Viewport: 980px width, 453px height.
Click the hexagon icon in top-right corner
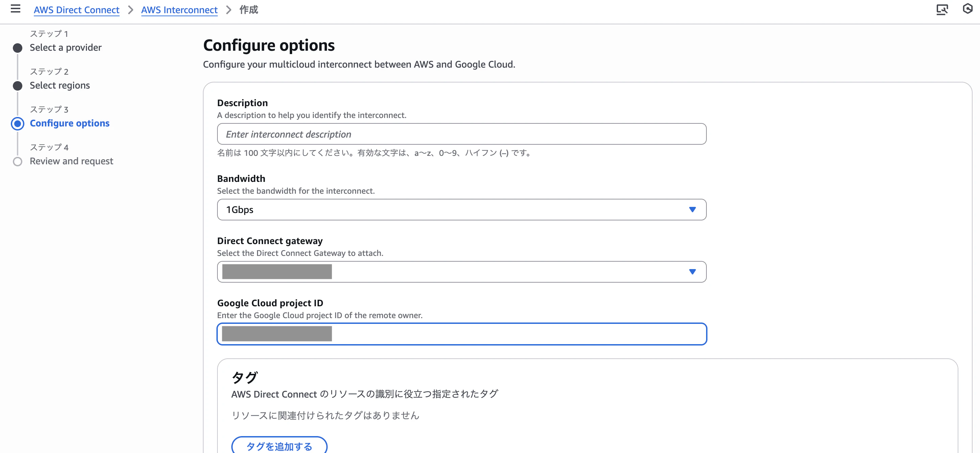967,9
